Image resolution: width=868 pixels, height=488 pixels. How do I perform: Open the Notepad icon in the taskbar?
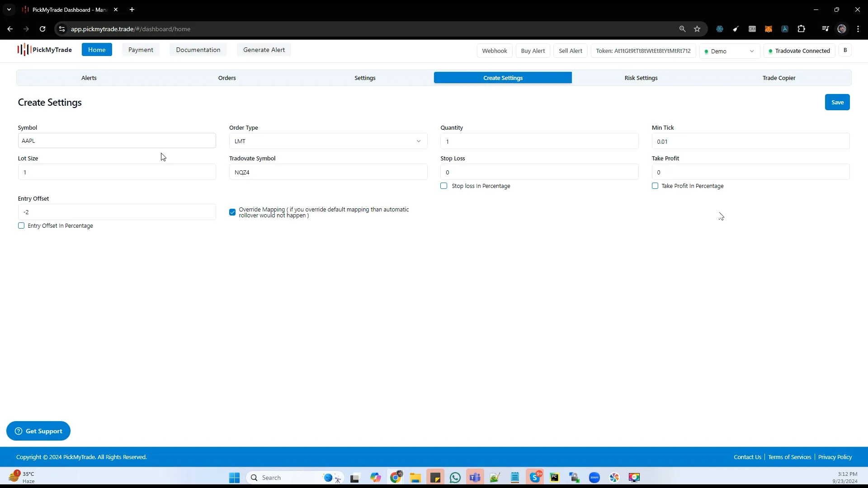click(x=515, y=478)
